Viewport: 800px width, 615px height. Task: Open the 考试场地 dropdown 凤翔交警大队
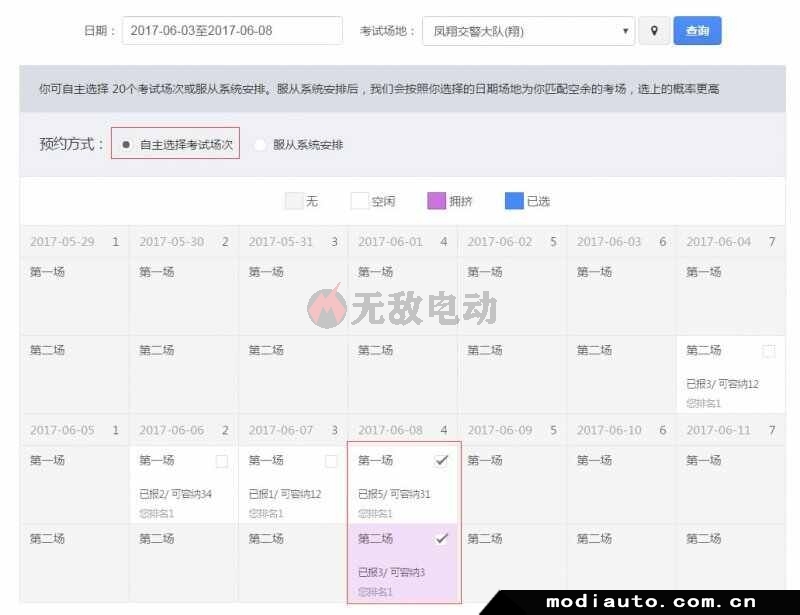(x=529, y=31)
